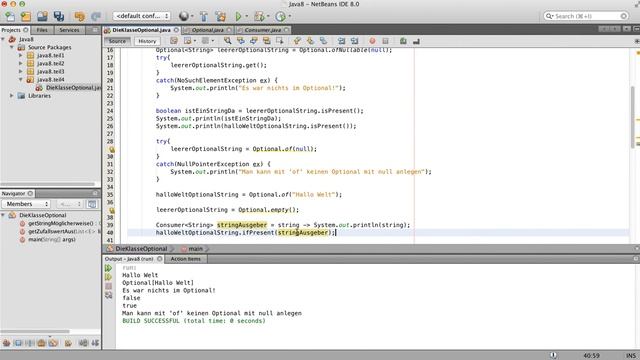Click the New Project toolbar icon

coord(26,16)
